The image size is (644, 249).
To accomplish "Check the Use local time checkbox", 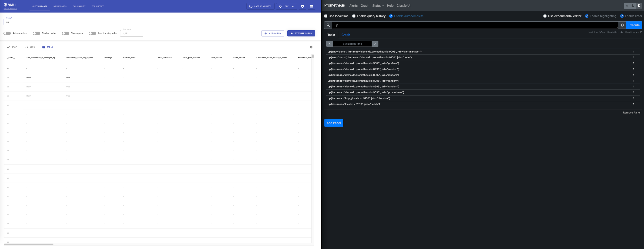I will click(326, 16).
